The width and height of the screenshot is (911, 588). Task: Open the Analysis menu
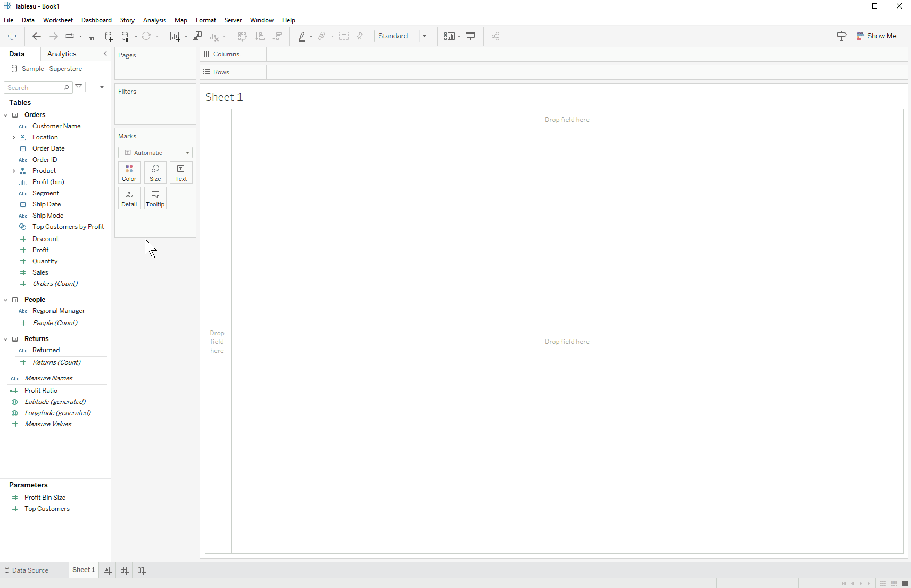(154, 20)
